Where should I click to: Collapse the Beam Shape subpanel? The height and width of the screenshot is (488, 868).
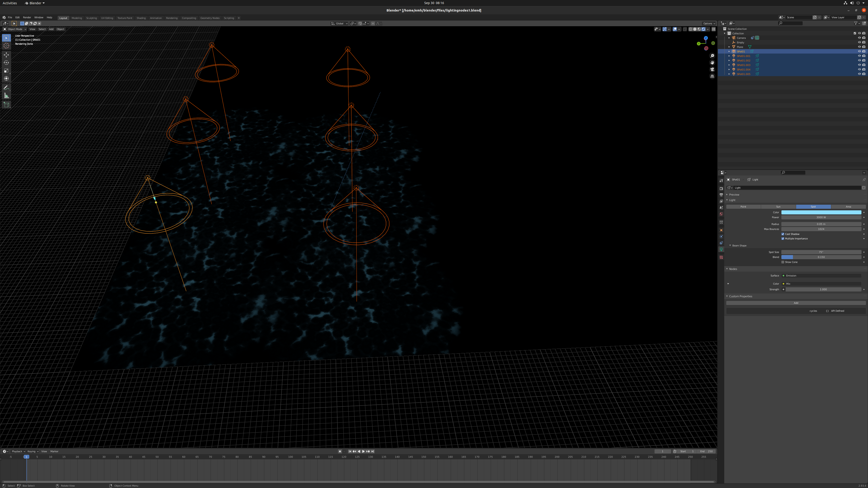tap(730, 246)
